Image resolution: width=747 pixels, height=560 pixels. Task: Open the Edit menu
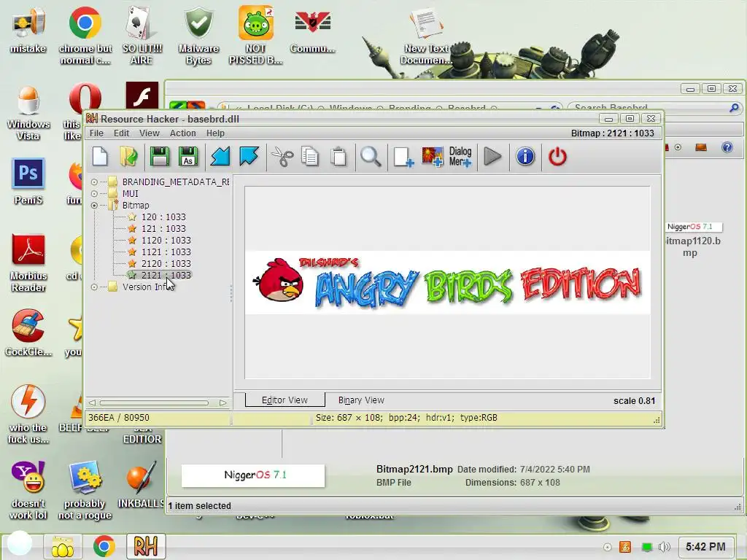[122, 133]
